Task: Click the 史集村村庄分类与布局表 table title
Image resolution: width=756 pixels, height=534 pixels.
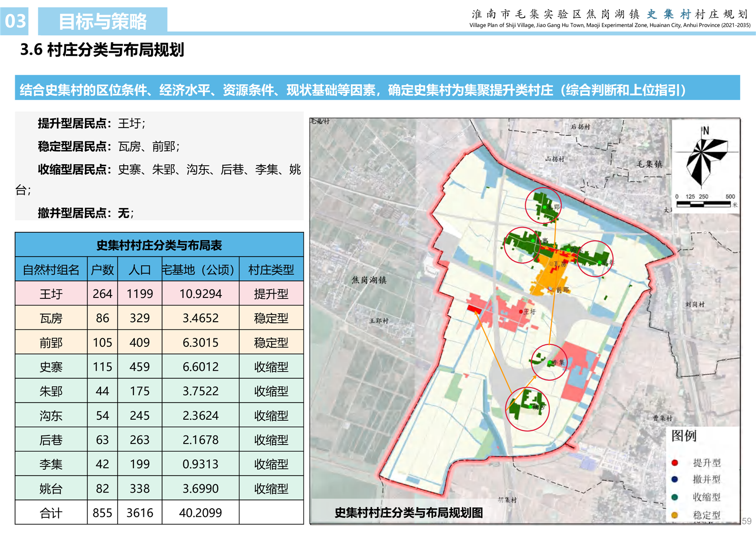Action: click(159, 245)
